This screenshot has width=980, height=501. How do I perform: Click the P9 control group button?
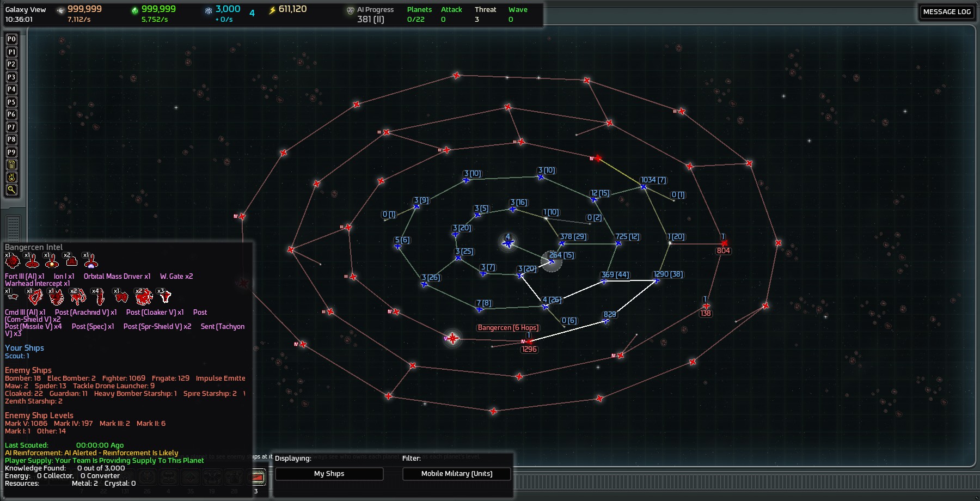[11, 152]
